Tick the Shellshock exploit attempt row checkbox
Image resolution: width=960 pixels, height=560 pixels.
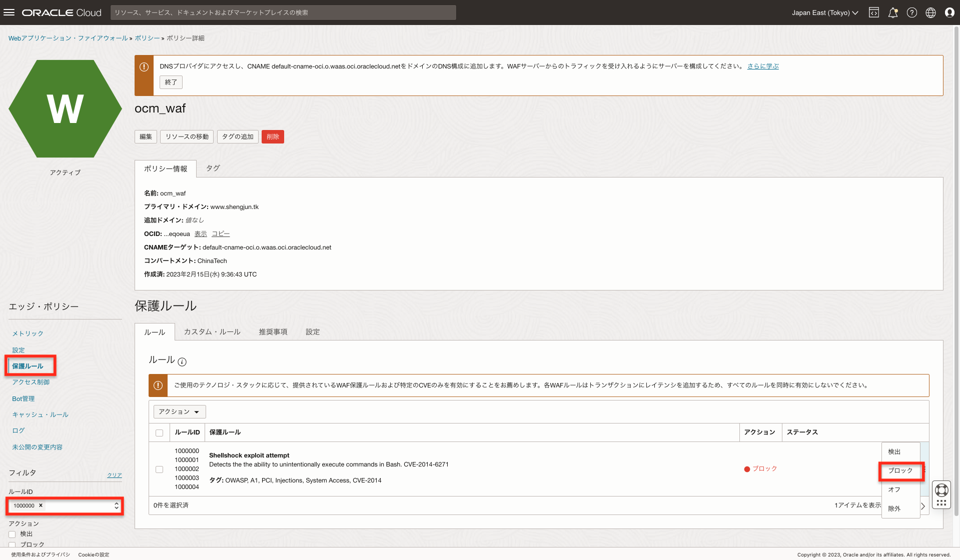[160, 469]
